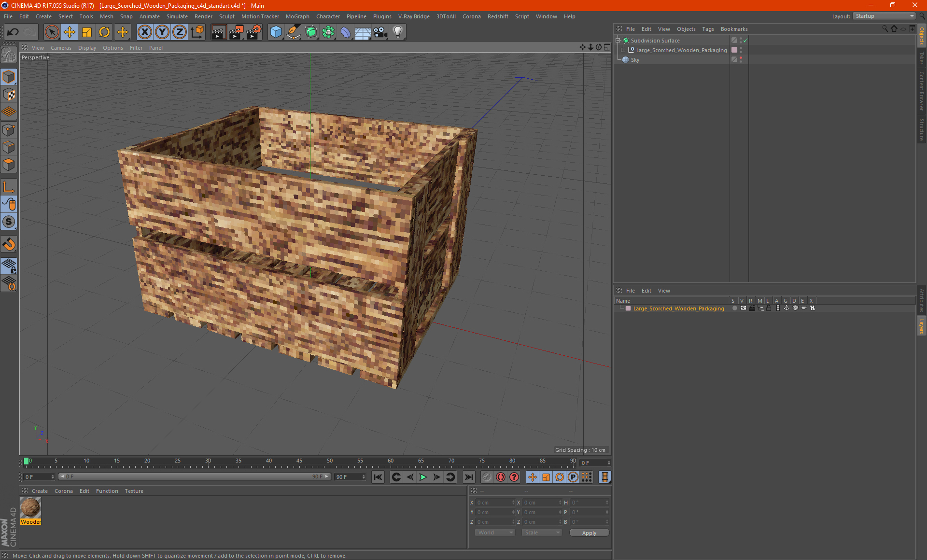Screen dimensions: 927x560
Task: Activate the Scale tool
Action: [x=87, y=32]
